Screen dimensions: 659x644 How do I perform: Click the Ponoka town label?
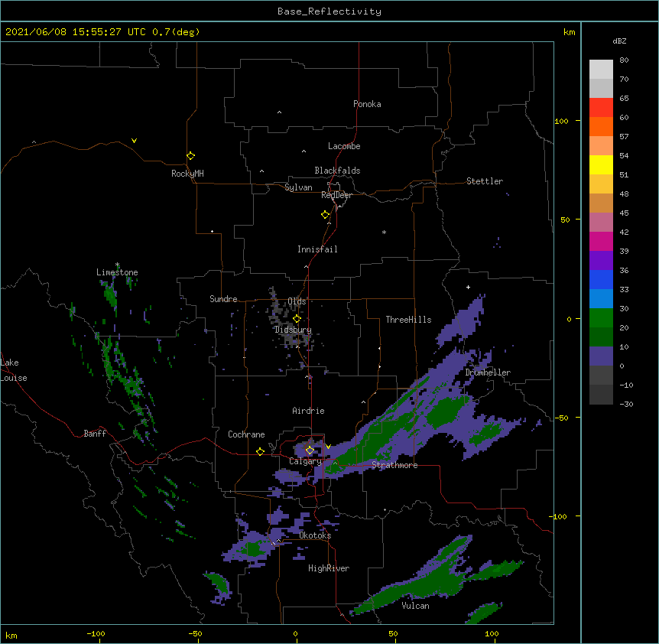tap(367, 104)
